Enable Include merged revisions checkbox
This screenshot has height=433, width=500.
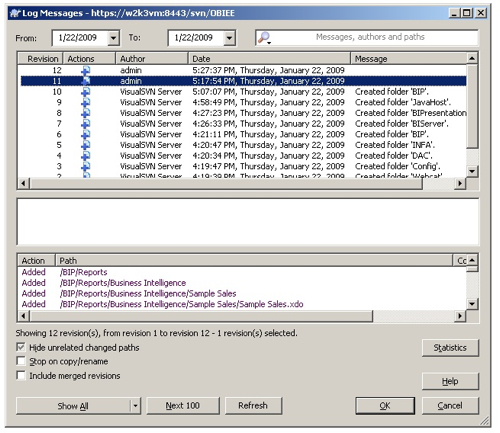pos(21,376)
